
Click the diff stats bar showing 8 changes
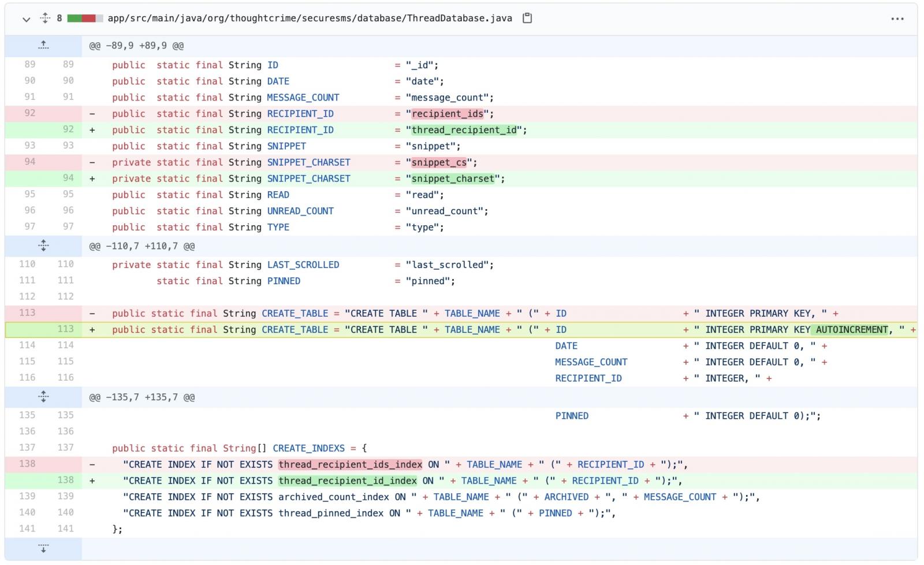point(81,18)
